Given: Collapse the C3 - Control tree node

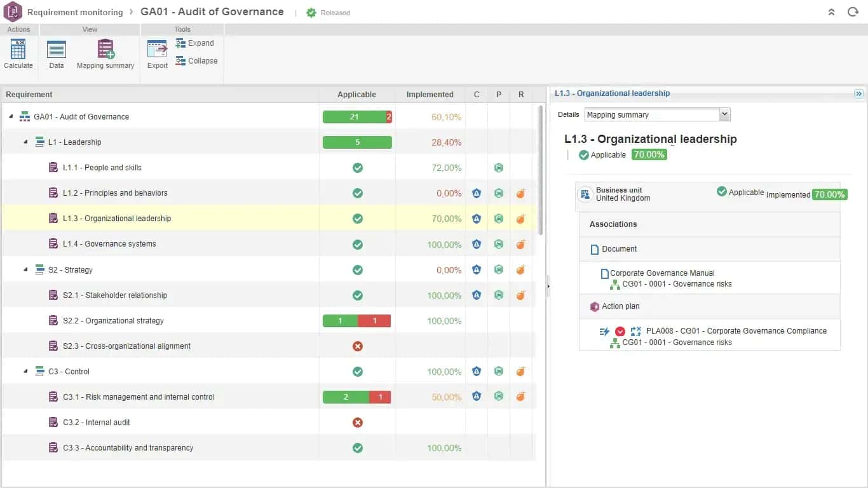Looking at the screenshot, I should click(x=25, y=371).
